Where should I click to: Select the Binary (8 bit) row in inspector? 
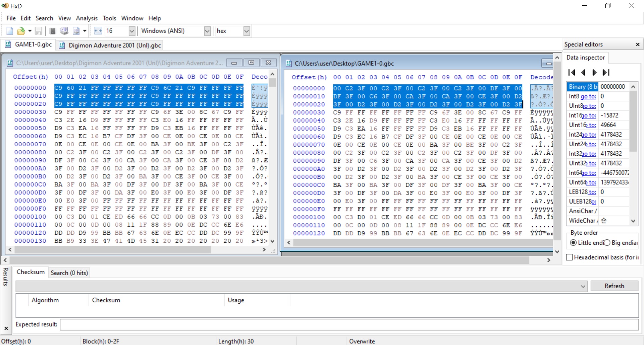click(x=597, y=87)
